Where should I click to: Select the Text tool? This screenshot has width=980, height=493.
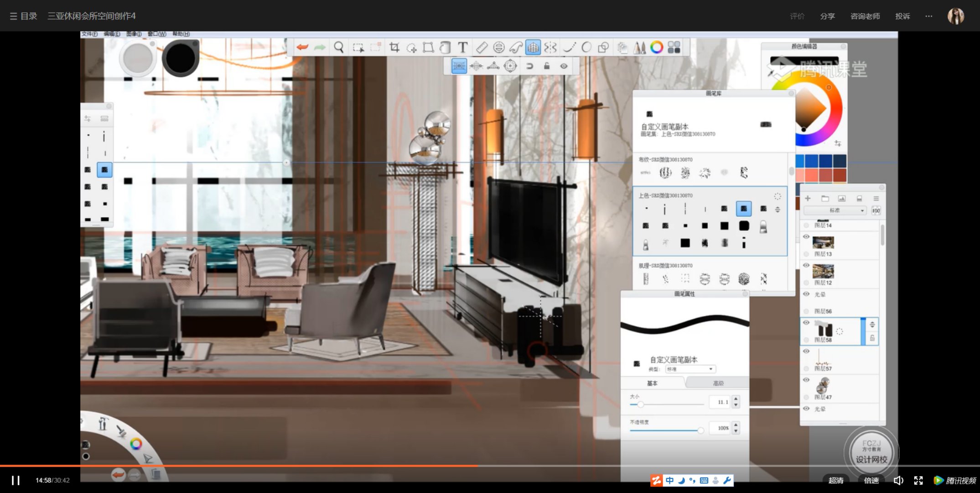462,47
